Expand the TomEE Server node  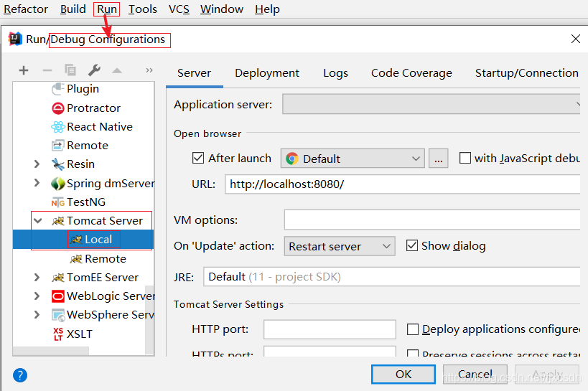(37, 277)
